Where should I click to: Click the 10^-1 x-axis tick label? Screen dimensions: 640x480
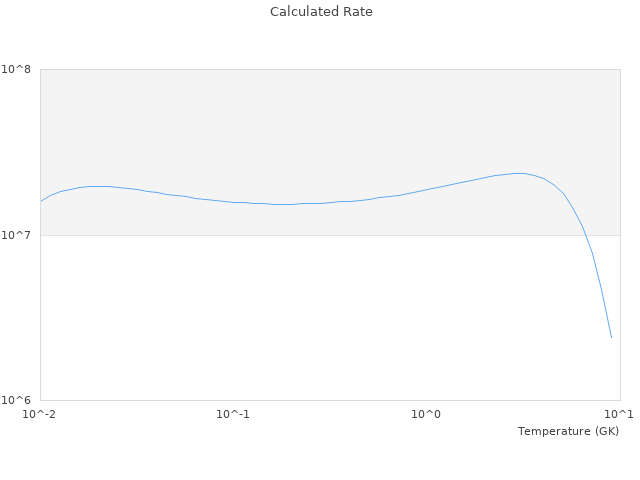(233, 414)
